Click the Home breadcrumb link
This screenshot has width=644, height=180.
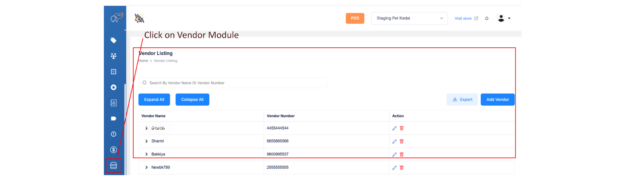point(143,61)
